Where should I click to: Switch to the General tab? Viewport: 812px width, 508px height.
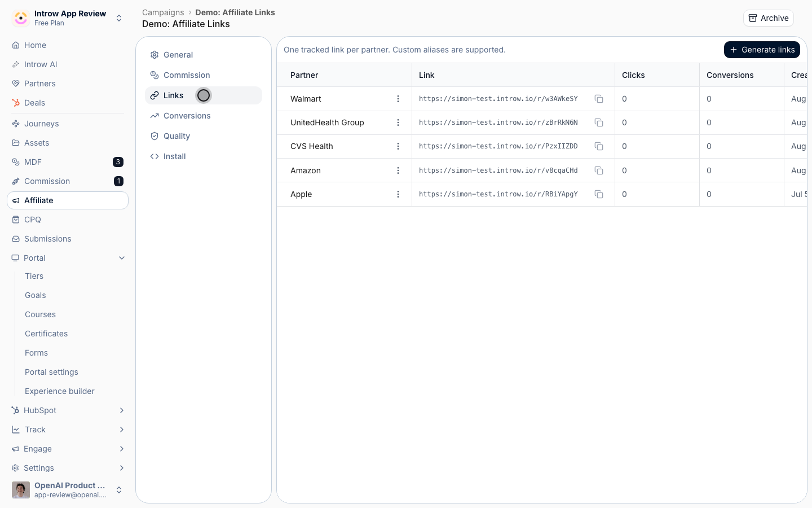[204, 55]
